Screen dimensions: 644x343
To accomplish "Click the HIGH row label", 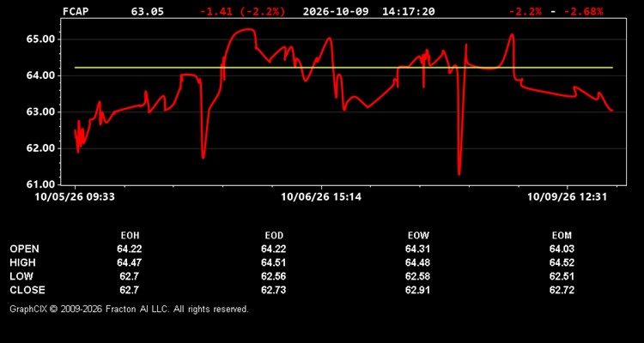I will (22, 262).
